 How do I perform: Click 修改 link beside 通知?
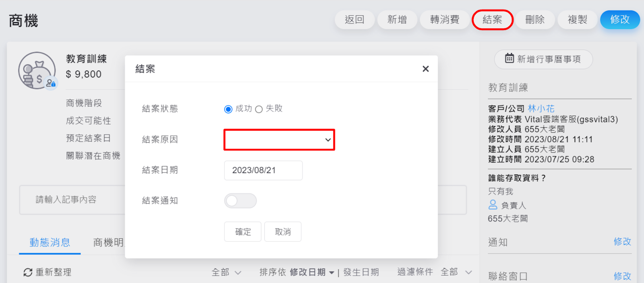pyautogui.click(x=622, y=241)
